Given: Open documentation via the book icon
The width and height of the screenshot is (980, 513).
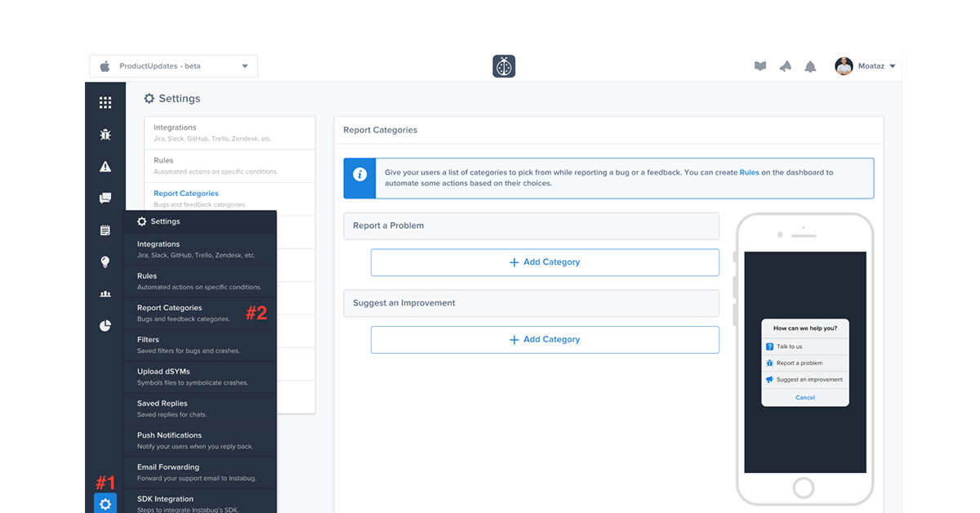Looking at the screenshot, I should (760, 66).
